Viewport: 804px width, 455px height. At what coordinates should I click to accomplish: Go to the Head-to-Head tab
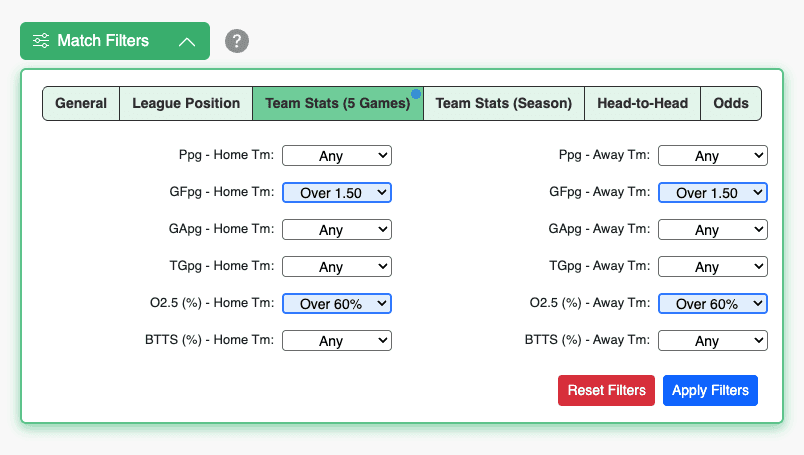point(642,103)
